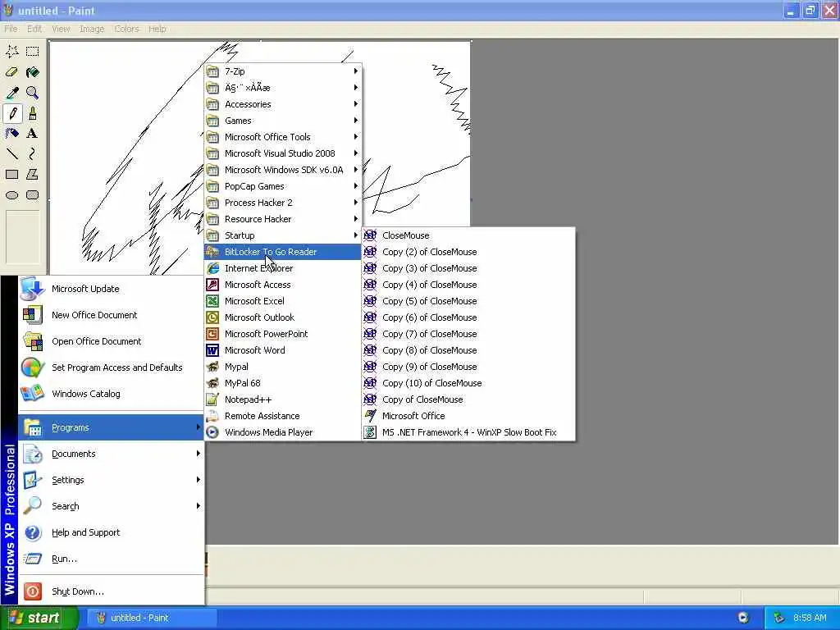Viewport: 840px width, 630px height.
Task: Click the Microsoft Excel icon in Programs
Action: 212,301
